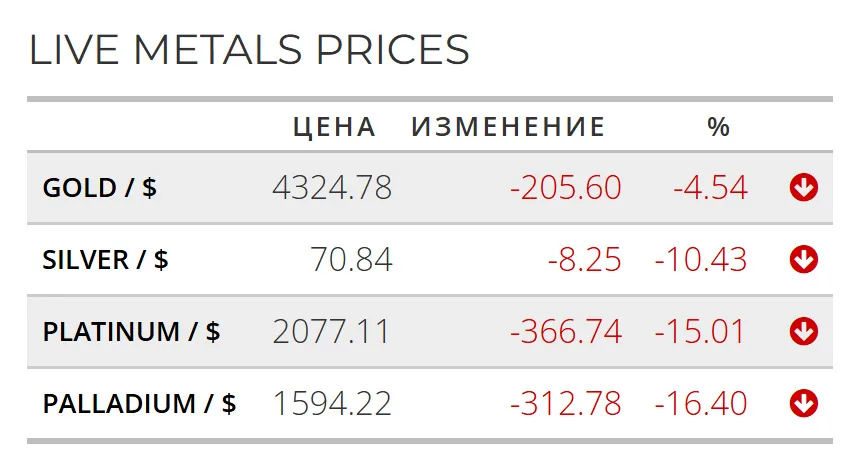The width and height of the screenshot is (862, 474).
Task: Click the silver price 70.84
Action: pyautogui.click(x=351, y=260)
